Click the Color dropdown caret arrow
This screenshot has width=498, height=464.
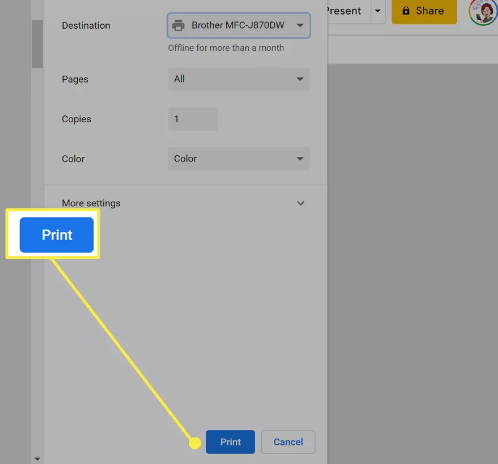[300, 159]
